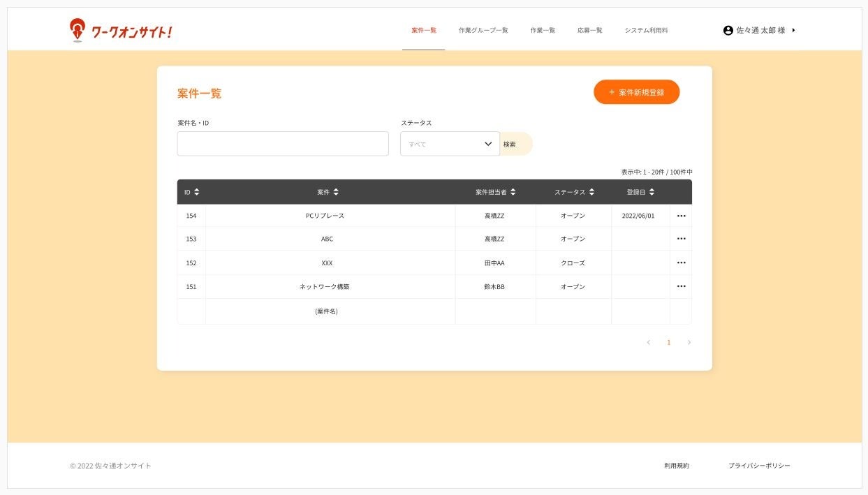
Task: Click 鈴木BB in 案件担当者 column
Action: click(494, 287)
